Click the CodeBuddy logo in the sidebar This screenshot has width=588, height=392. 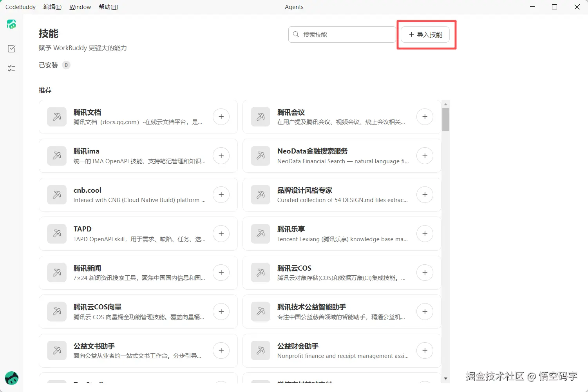(x=11, y=24)
